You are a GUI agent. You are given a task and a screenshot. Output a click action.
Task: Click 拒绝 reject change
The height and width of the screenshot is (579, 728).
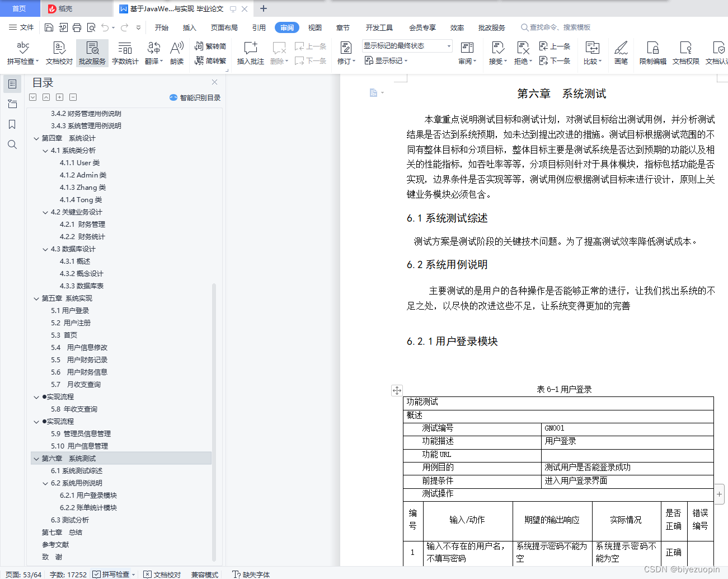(523, 53)
